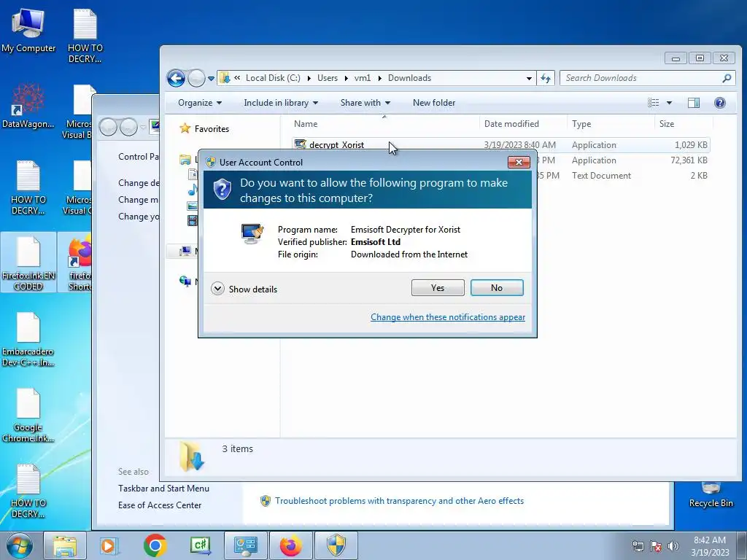Open address bar previous locations dropdown
Image resolution: width=747 pixels, height=560 pixels.
tap(529, 79)
